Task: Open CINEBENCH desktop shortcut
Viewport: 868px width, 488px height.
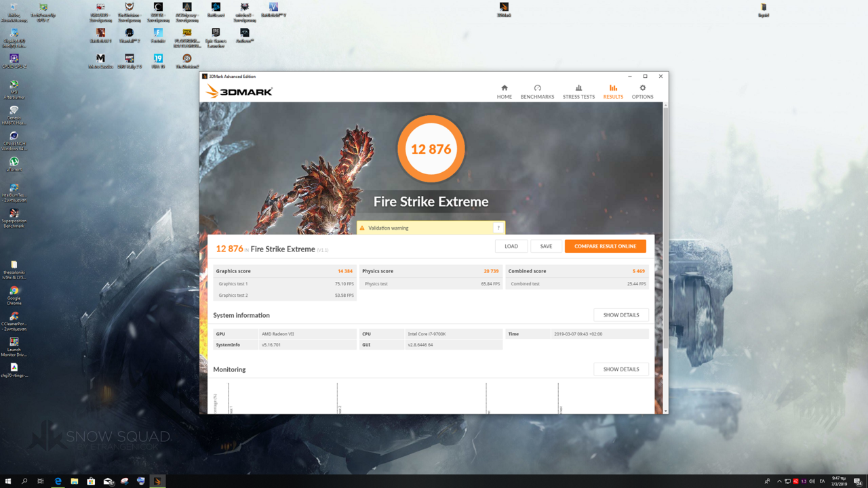Action: coord(14,140)
